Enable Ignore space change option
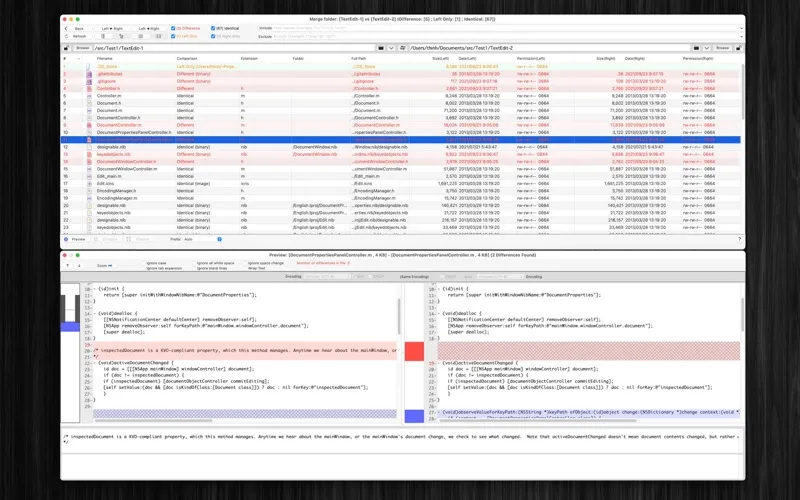800x500 pixels. pos(266,263)
